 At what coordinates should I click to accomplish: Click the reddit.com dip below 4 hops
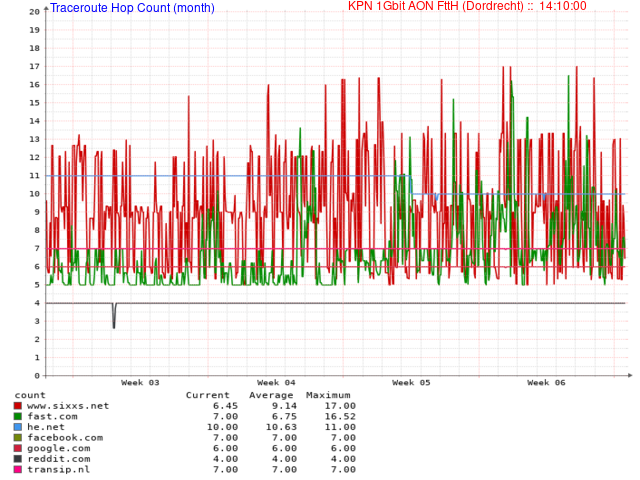[114, 316]
